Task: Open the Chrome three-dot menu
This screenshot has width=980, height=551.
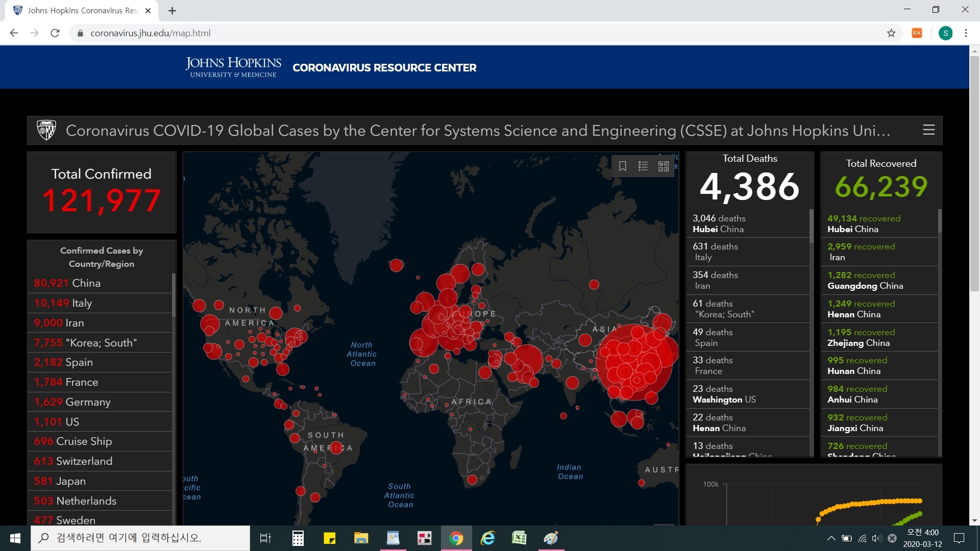Action: 966,33
